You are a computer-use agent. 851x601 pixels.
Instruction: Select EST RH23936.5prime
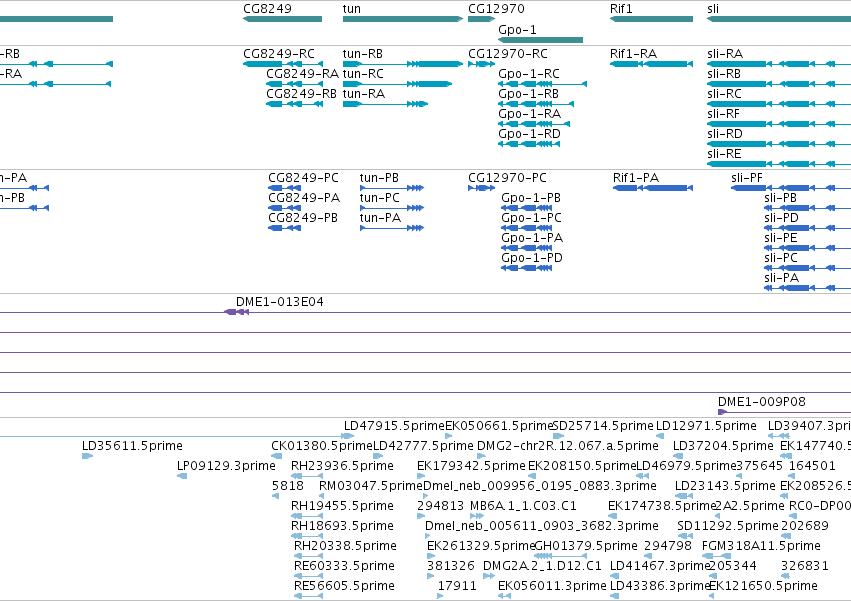(x=307, y=476)
